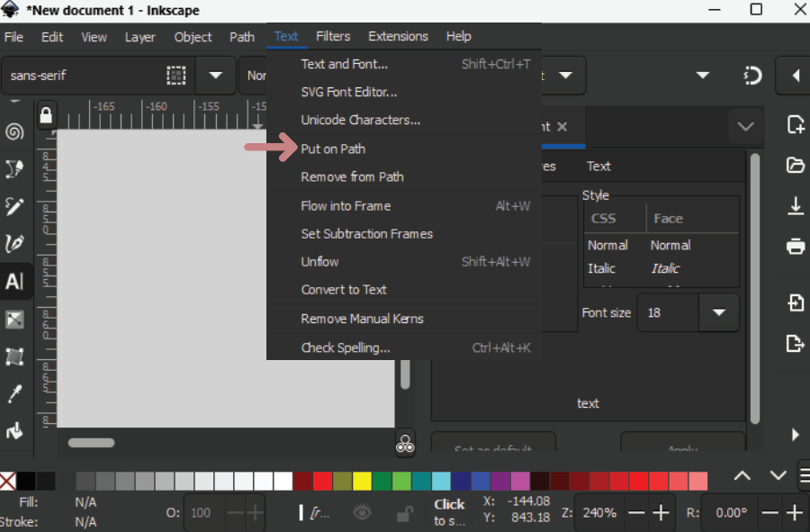
Task: Toggle the guides lock icon
Action: click(46, 115)
